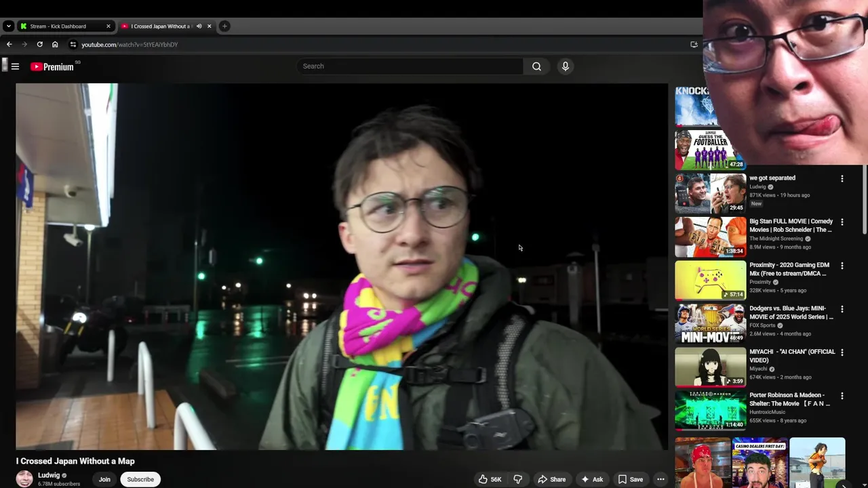This screenshot has height=488, width=868.
Task: Focus the YouTube Search field
Action: click(x=410, y=66)
